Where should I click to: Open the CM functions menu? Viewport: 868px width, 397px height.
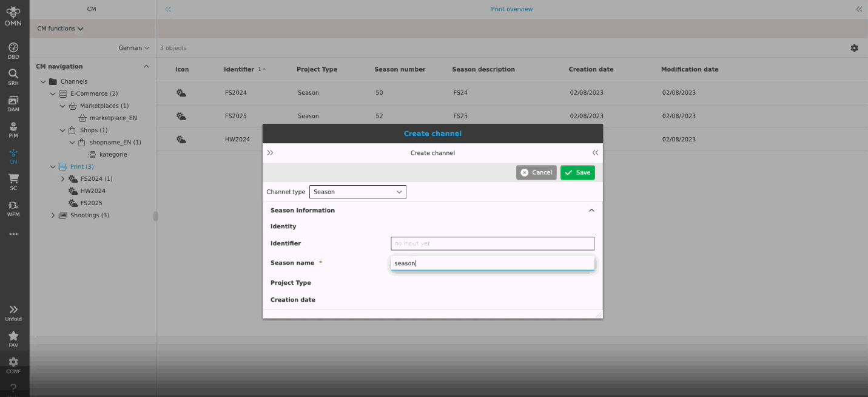(x=60, y=29)
